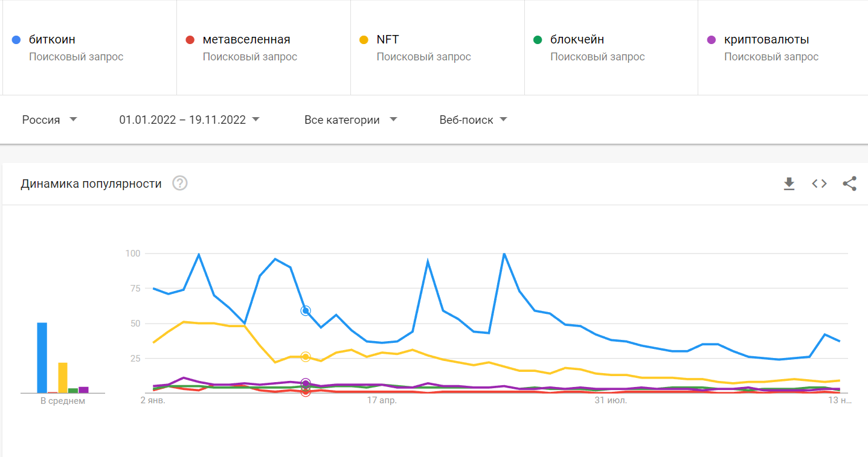
Task: Click the криптовалюты search term
Action: pos(766,40)
